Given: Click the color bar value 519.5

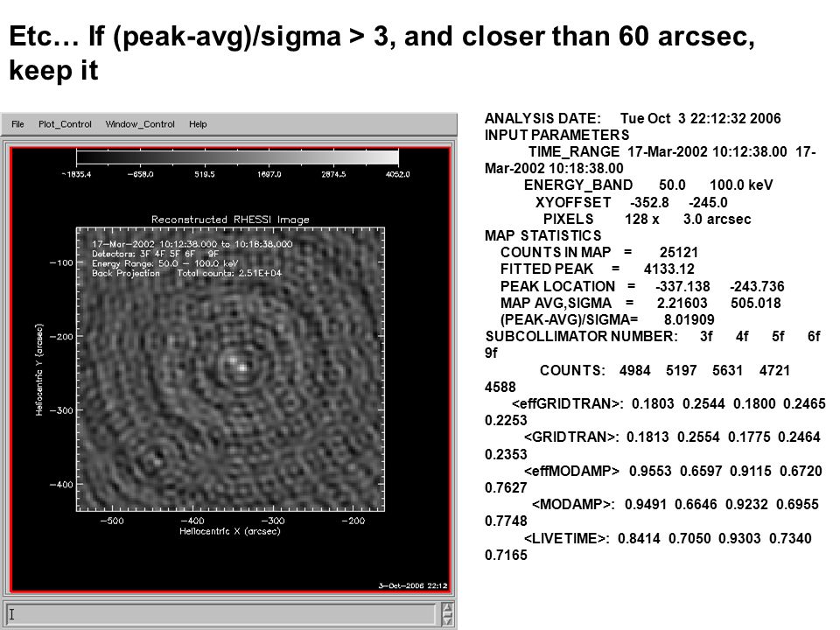Looking at the screenshot, I should 204,175.
